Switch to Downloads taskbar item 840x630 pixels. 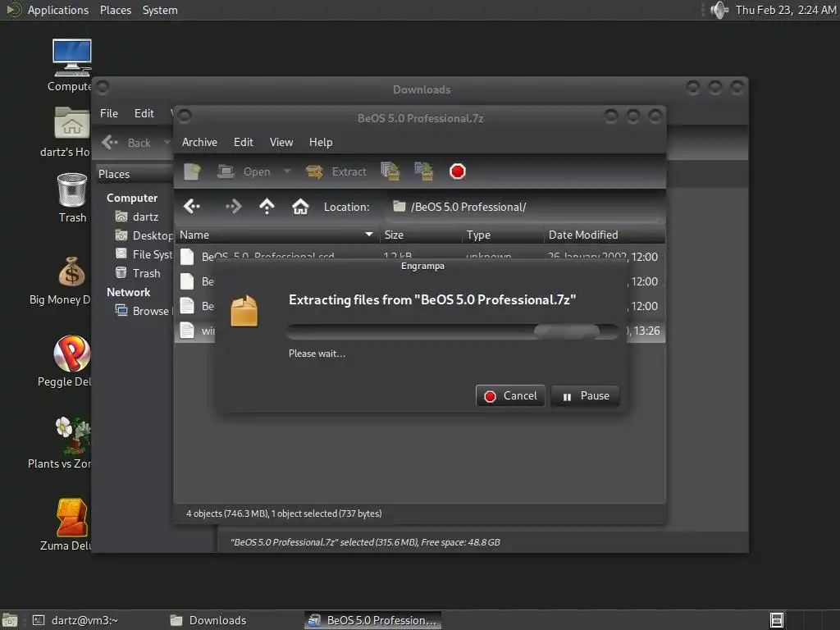(x=208, y=620)
